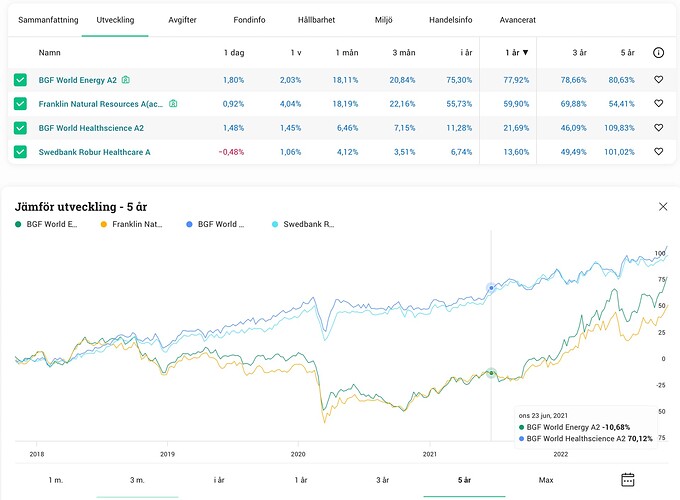Screen dimensions: 680x500
Task: Sort by the 1 år column arrow
Action: [526, 52]
